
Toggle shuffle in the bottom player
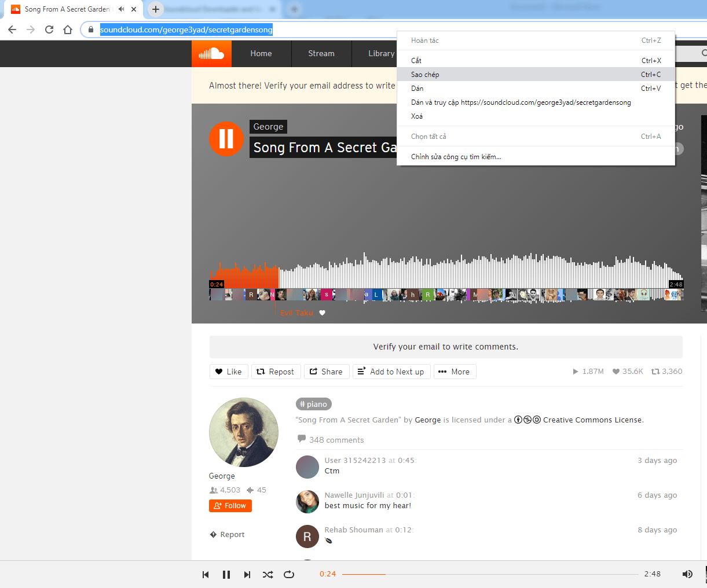click(x=268, y=574)
